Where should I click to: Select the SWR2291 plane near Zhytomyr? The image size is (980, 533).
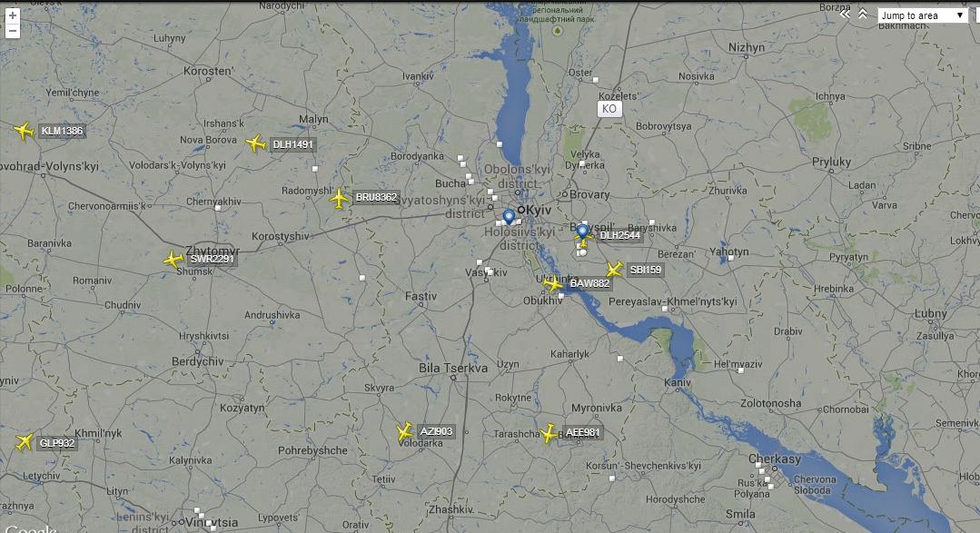point(173,260)
